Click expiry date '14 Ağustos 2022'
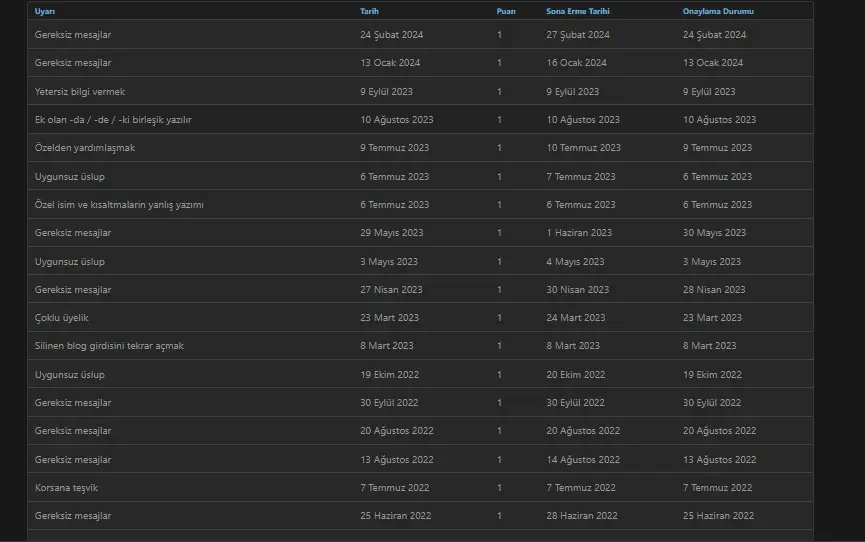865x542 pixels. tap(583, 460)
